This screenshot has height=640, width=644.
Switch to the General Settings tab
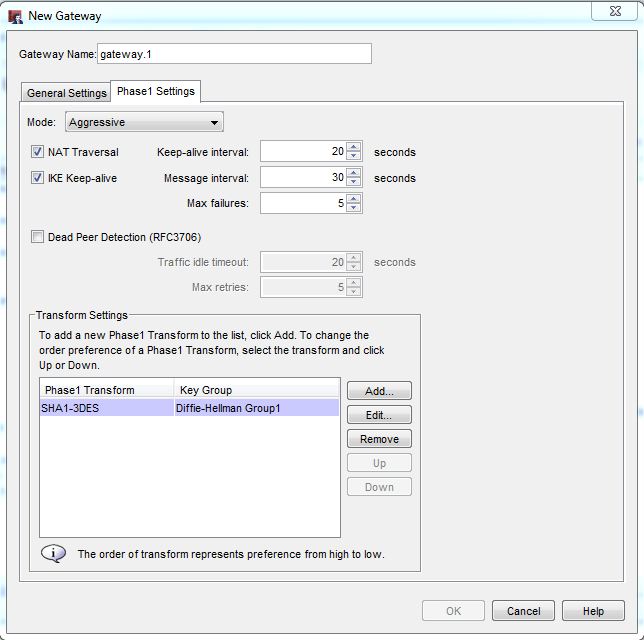click(66, 93)
